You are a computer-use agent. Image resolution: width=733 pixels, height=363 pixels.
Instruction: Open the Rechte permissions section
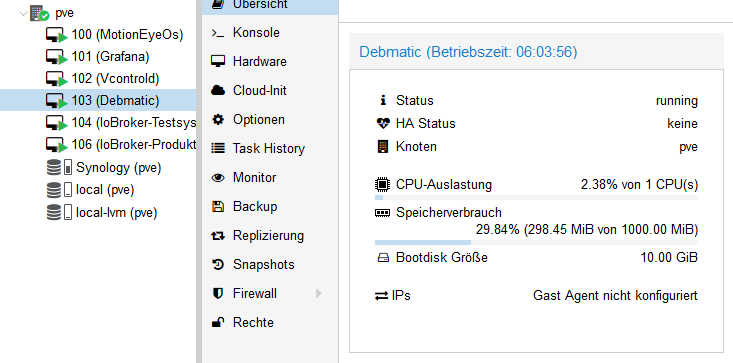(270, 322)
